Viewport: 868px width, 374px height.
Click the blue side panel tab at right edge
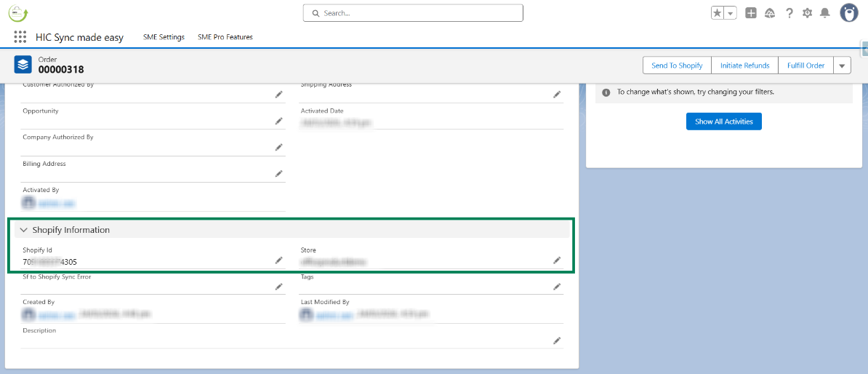tap(864, 49)
